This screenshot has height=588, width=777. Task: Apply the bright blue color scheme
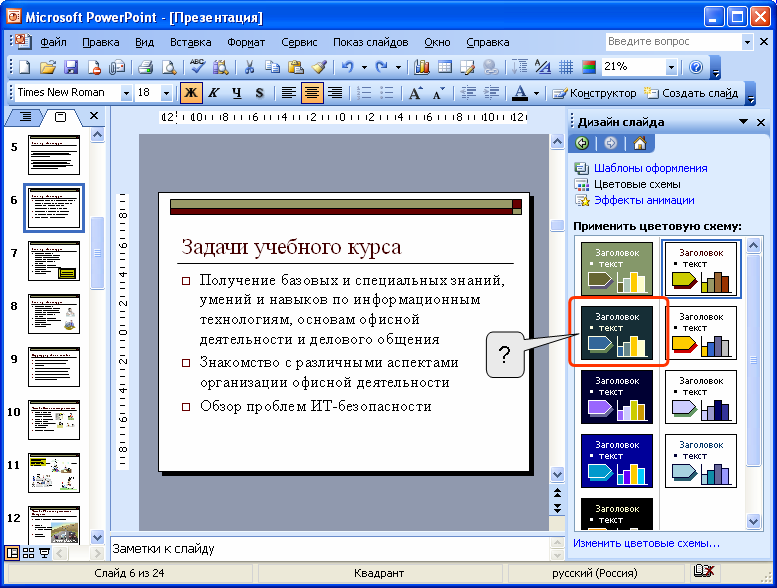[x=617, y=460]
